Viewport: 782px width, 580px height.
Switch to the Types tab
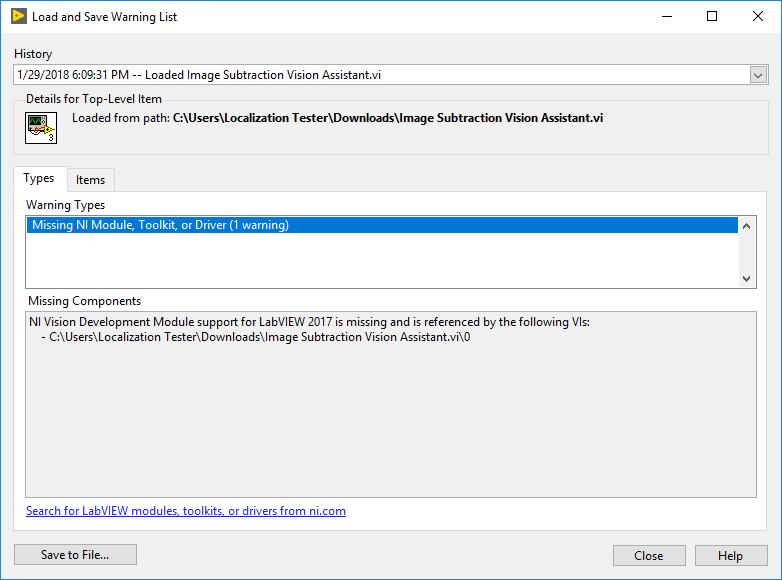[39, 178]
